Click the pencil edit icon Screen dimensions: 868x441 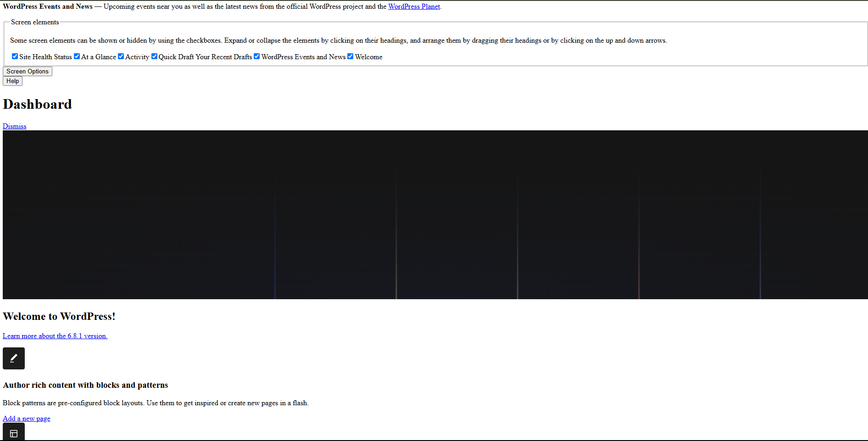[14, 358]
